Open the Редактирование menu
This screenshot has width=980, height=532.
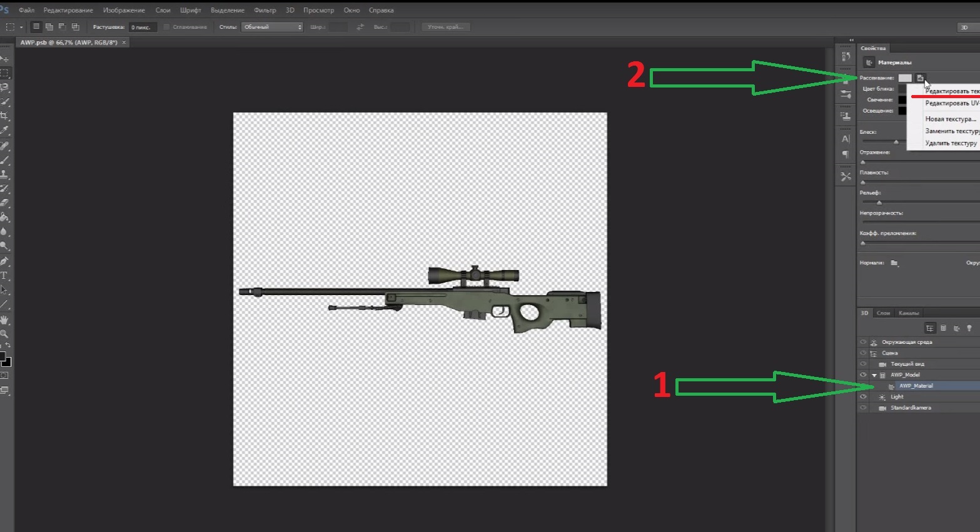click(68, 10)
